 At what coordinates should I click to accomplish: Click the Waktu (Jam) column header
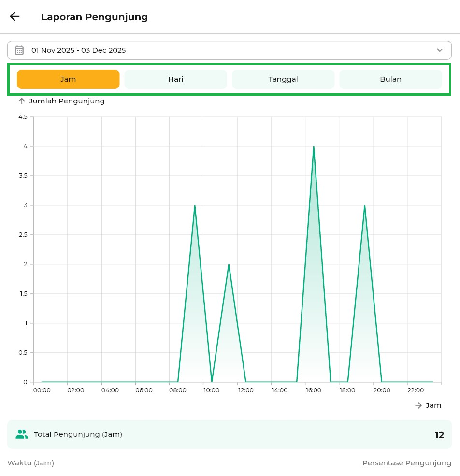[30, 463]
